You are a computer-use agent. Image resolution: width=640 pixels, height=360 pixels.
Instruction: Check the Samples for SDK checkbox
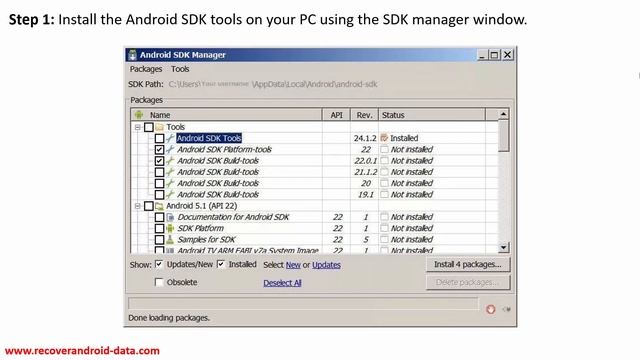tap(160, 240)
